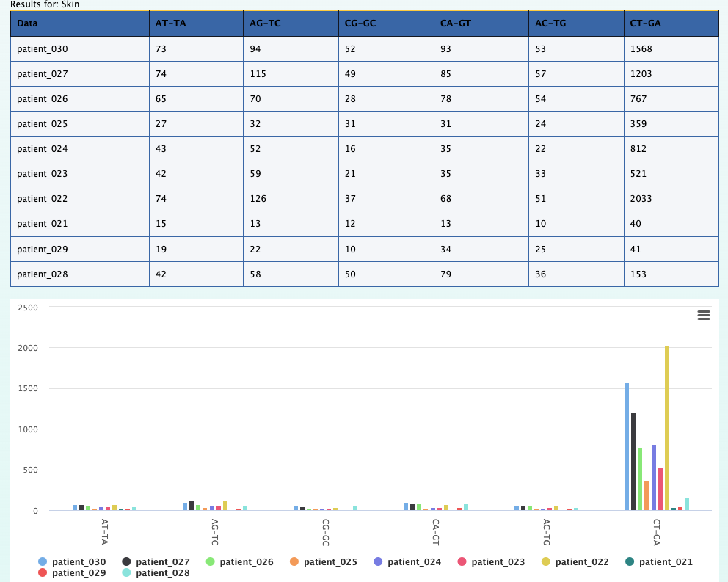The width and height of the screenshot is (728, 582).
Task: Click the blue patient_030 CT-GA bar
Action: click(x=627, y=446)
